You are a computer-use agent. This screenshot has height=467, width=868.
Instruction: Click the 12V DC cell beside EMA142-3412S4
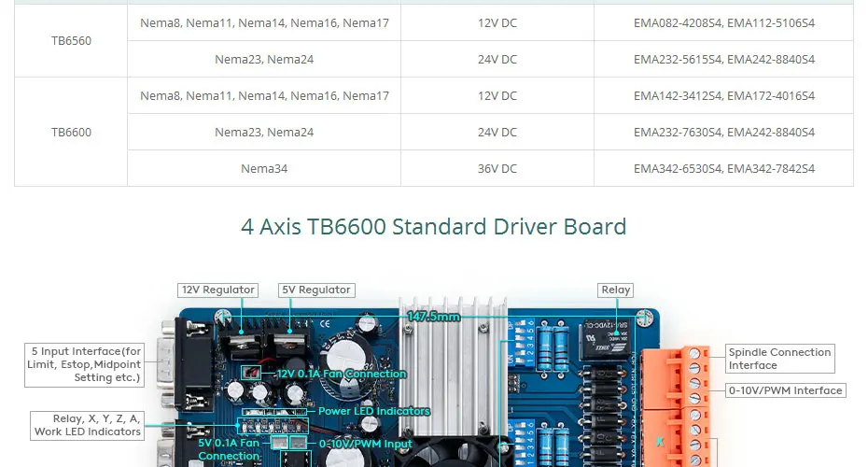(497, 96)
